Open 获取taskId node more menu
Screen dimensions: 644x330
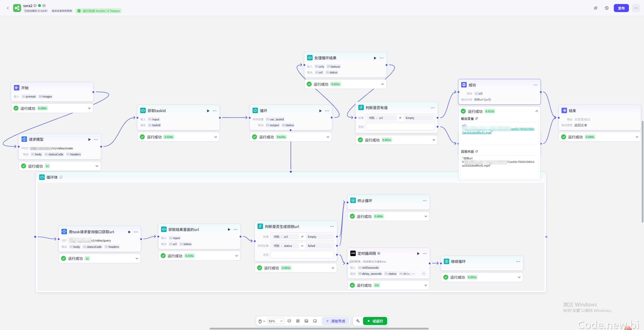pos(215,111)
